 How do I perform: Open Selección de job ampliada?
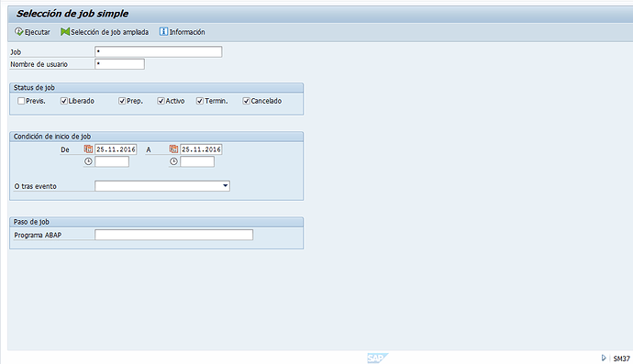coord(105,32)
